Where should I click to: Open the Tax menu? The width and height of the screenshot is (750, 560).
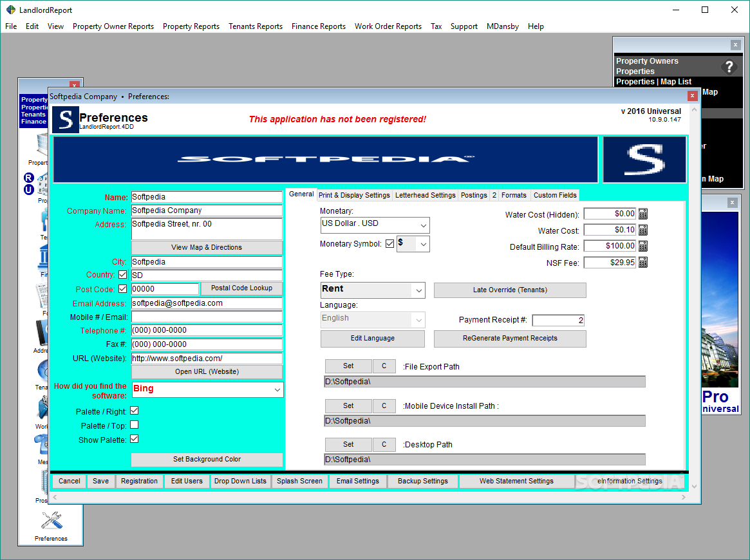coord(436,26)
